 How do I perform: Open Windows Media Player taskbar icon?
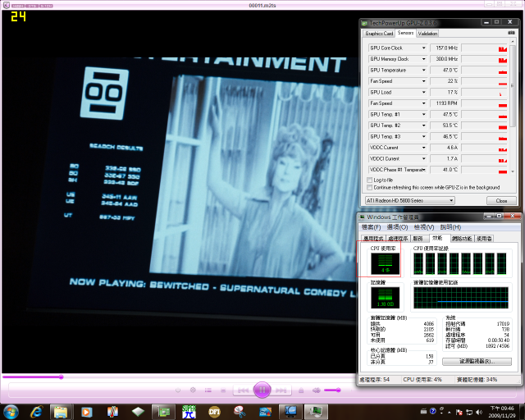(86, 412)
